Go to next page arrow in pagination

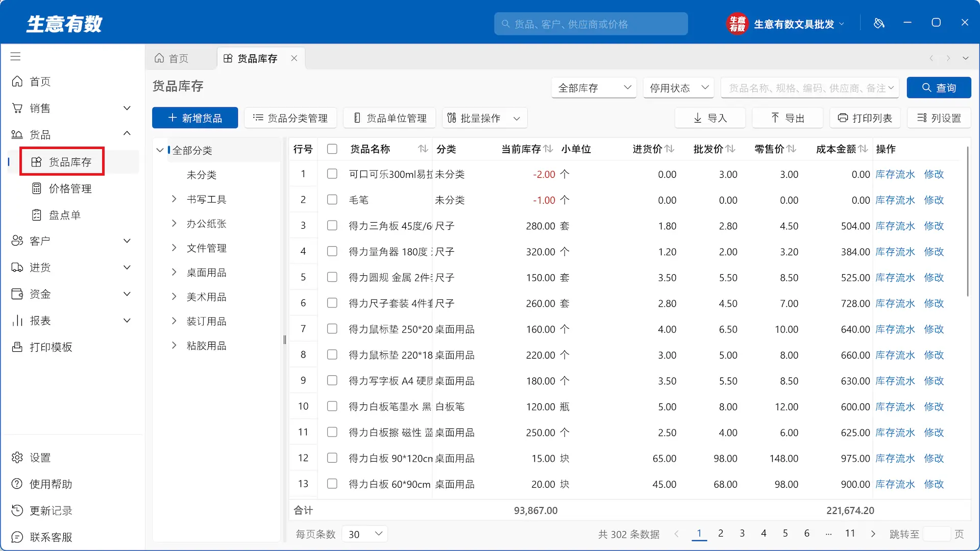[x=873, y=534]
